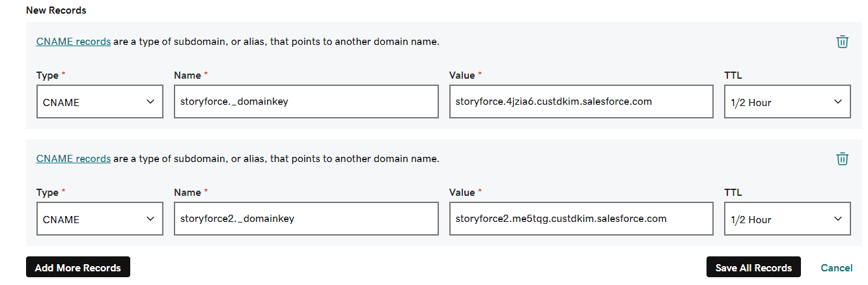Delete the first CNAME record with trash icon
The image size is (868, 285).
pyautogui.click(x=842, y=42)
